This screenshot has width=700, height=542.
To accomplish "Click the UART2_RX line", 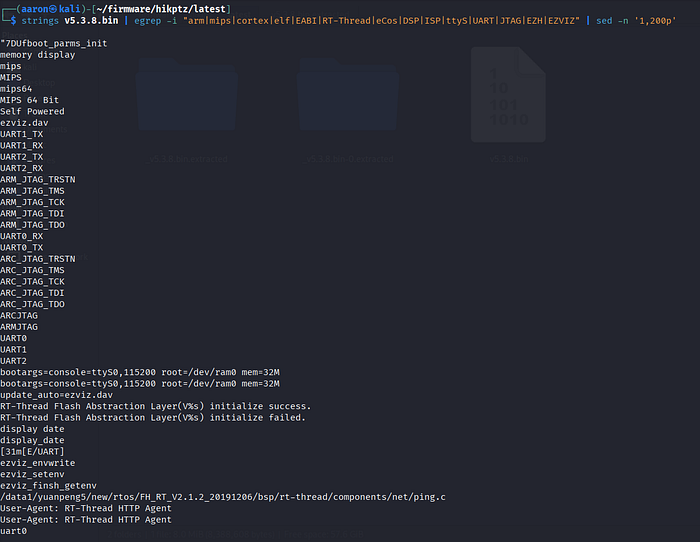I will pyautogui.click(x=21, y=168).
